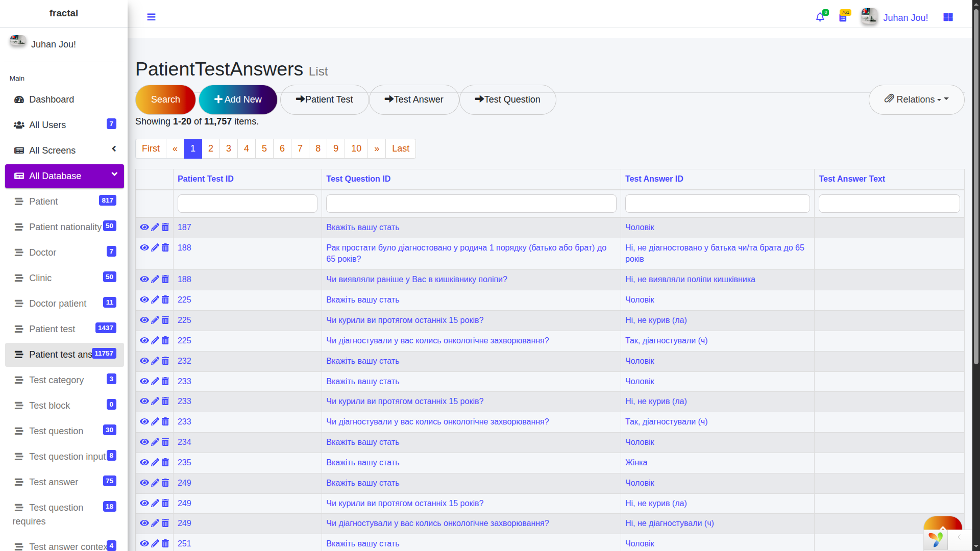View row 187 using the eye icon
The width and height of the screenshot is (980, 551).
(x=144, y=227)
